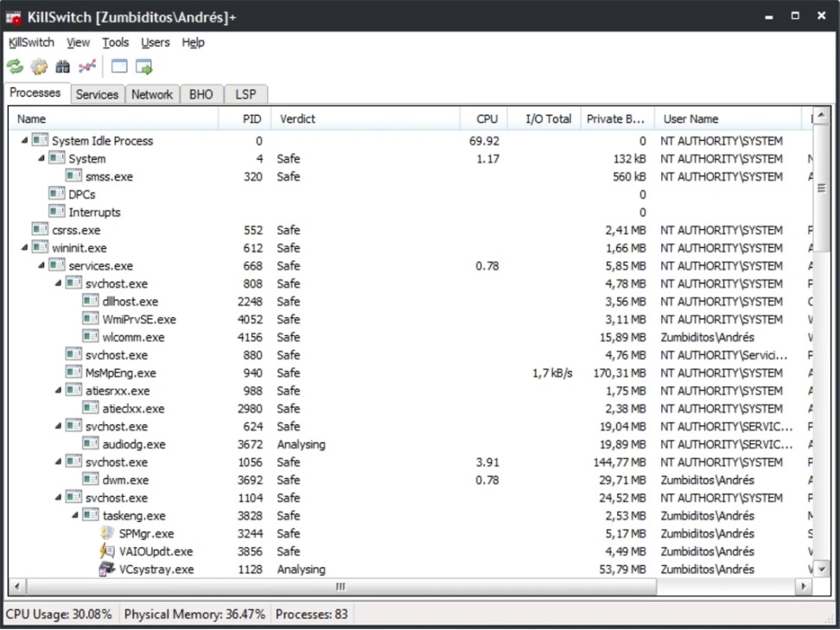The width and height of the screenshot is (840, 630).
Task: Open settings via the gear toolbar icon
Action: click(x=39, y=67)
